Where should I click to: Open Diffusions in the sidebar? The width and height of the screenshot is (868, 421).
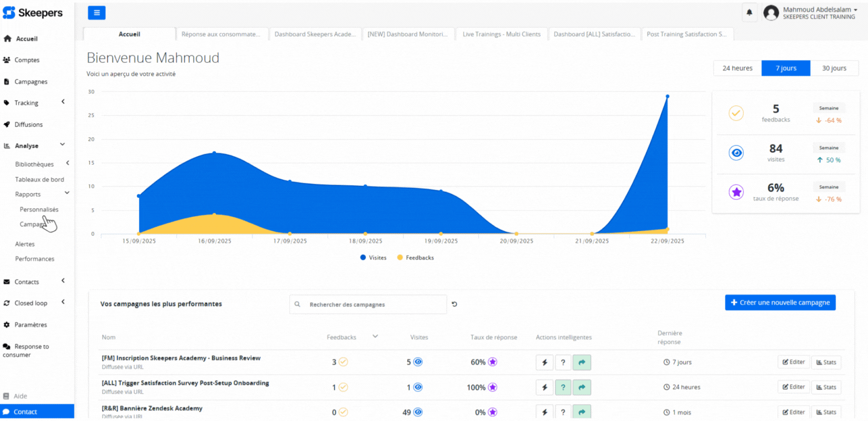(28, 125)
